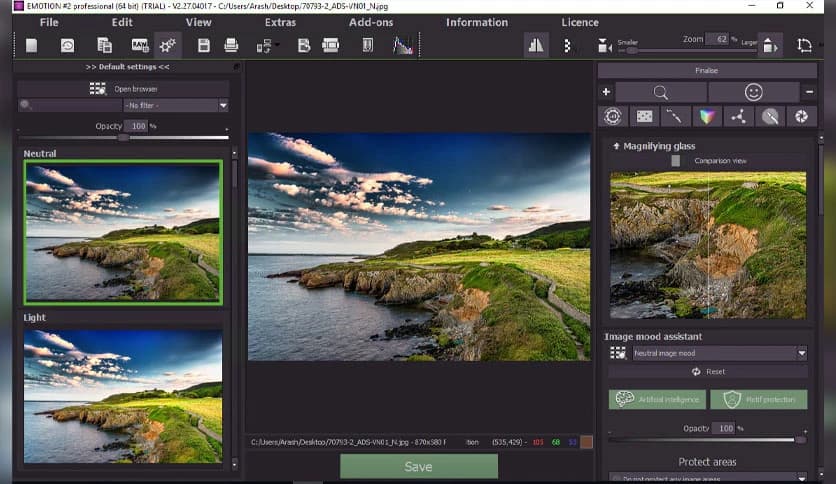Click the zoom slider track
Viewport: 836px width, 484px height.
pos(690,50)
